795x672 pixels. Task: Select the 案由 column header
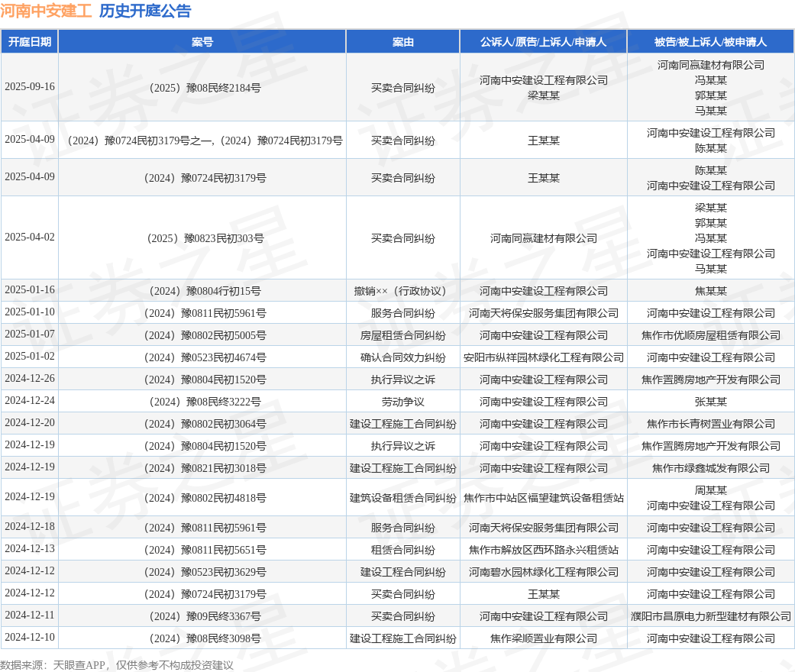pyautogui.click(x=403, y=42)
